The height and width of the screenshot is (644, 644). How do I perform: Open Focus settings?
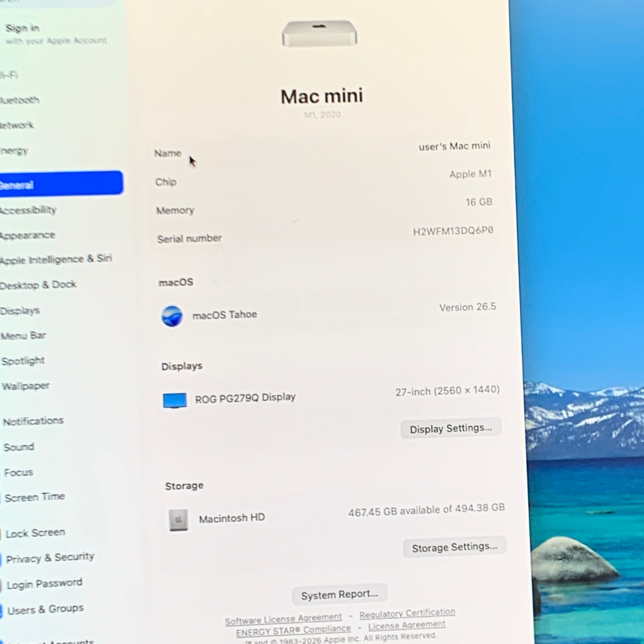[x=18, y=473]
